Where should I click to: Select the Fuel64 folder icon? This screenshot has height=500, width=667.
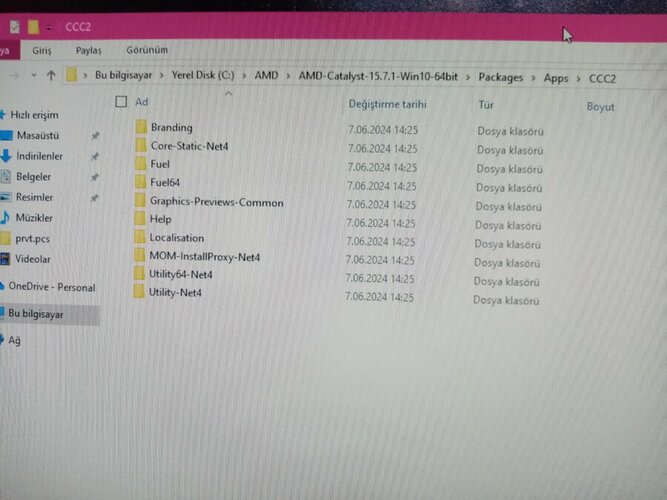(x=140, y=182)
